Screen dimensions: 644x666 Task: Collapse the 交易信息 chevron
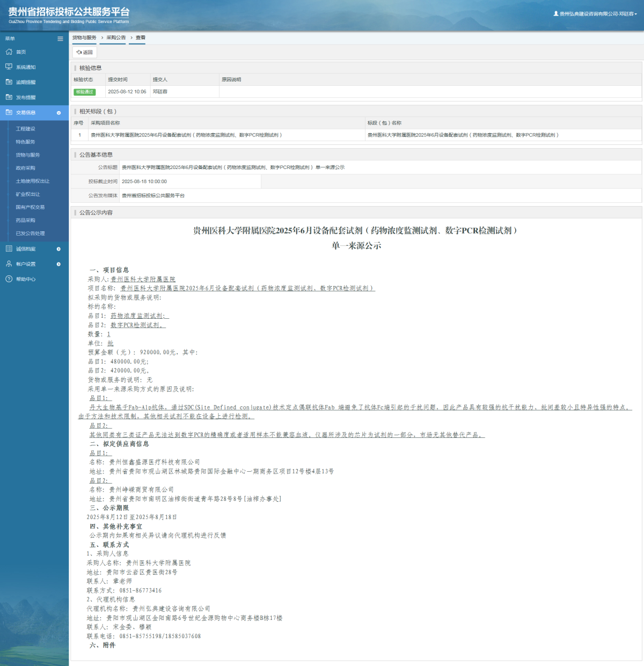click(59, 113)
